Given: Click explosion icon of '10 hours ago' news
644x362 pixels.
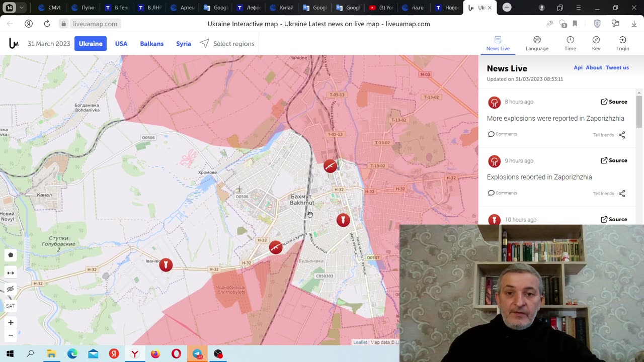Looking at the screenshot, I should click(x=494, y=220).
